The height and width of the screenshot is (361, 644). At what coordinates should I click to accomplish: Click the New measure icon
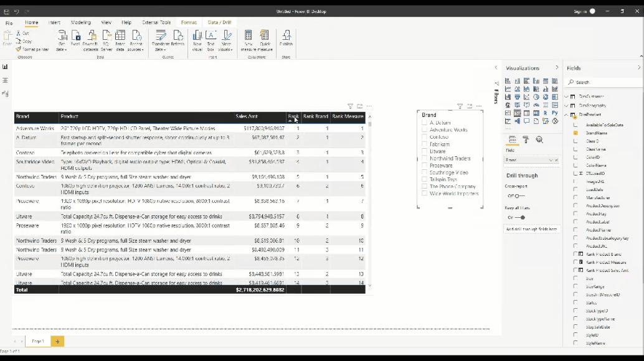coord(248,40)
